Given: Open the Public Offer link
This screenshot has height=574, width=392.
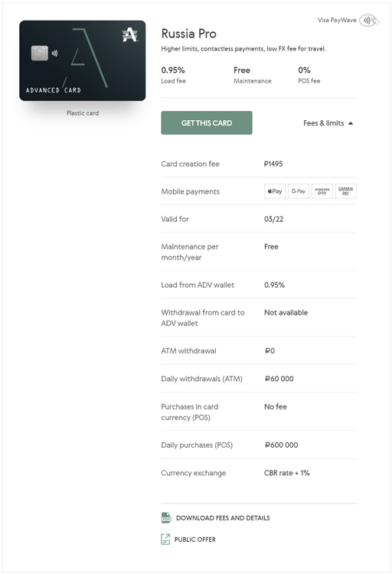Looking at the screenshot, I should (x=195, y=540).
